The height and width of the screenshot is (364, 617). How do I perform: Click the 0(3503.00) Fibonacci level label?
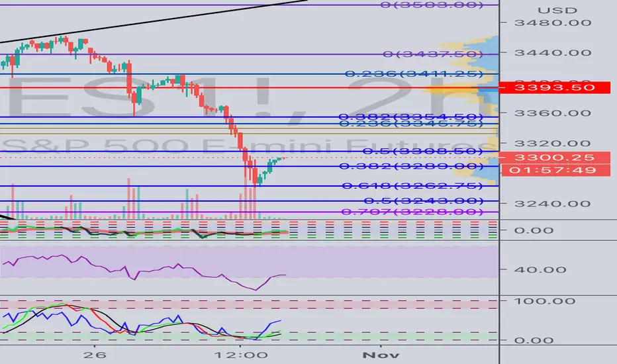click(432, 5)
